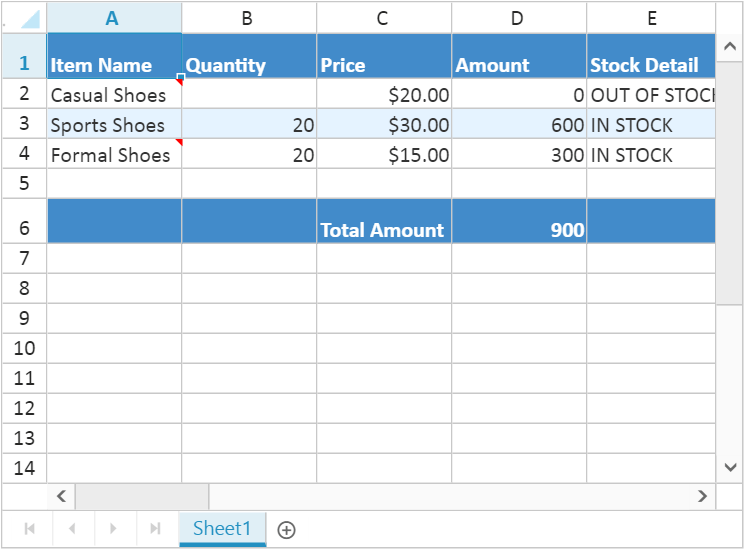Select the $20.00 price cell
This screenshot has height=549, width=745.
point(384,94)
